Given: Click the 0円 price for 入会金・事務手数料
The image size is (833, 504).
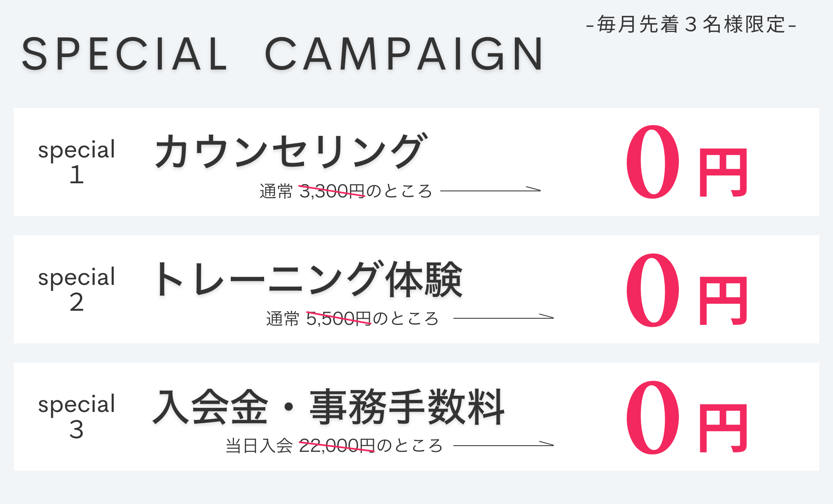Looking at the screenshot, I should point(687,417).
